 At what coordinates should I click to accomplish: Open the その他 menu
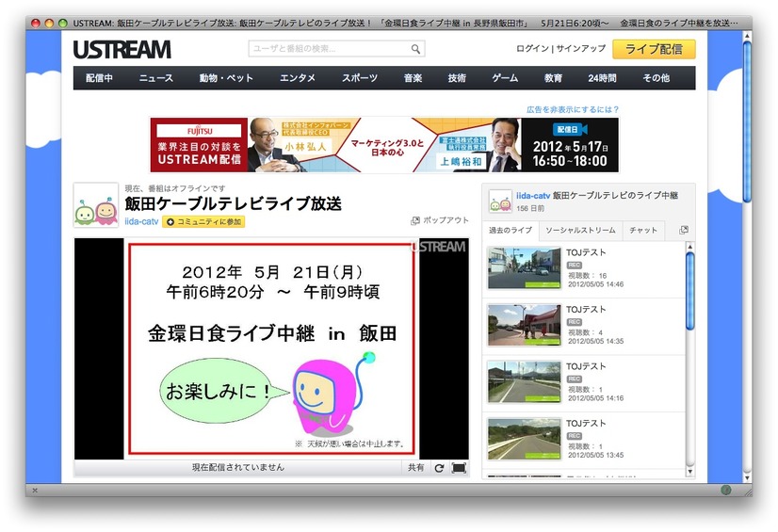pos(656,78)
